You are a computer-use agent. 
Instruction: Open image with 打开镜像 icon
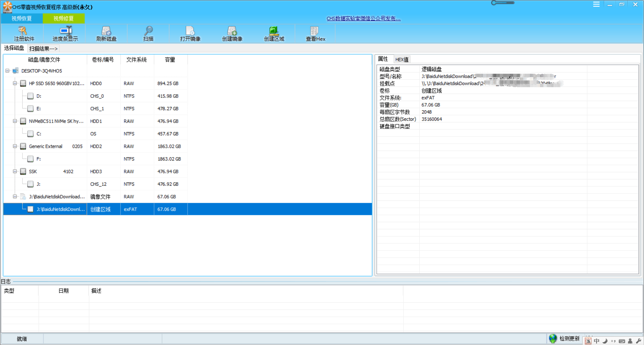click(190, 31)
